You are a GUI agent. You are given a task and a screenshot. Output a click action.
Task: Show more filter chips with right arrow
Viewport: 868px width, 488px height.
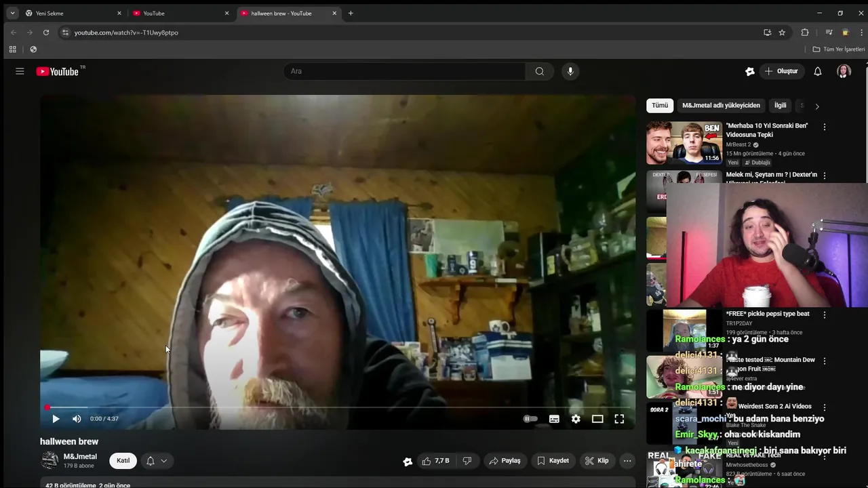point(817,106)
